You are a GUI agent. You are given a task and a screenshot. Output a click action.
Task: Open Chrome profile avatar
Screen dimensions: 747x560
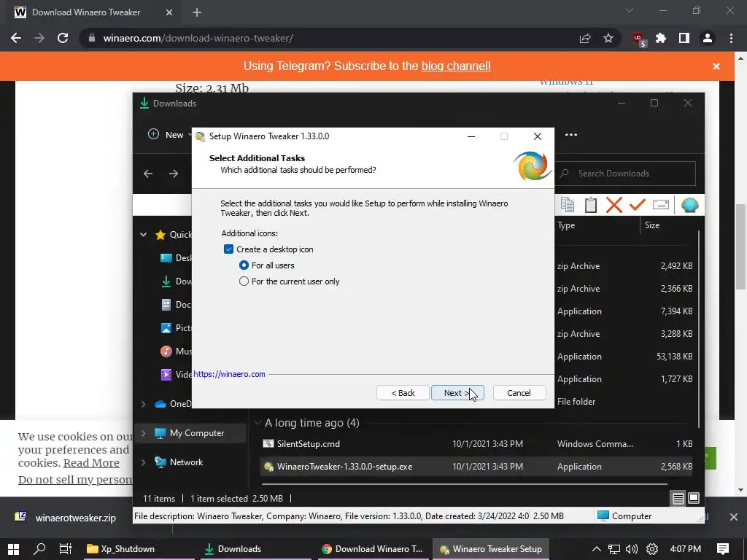(708, 38)
